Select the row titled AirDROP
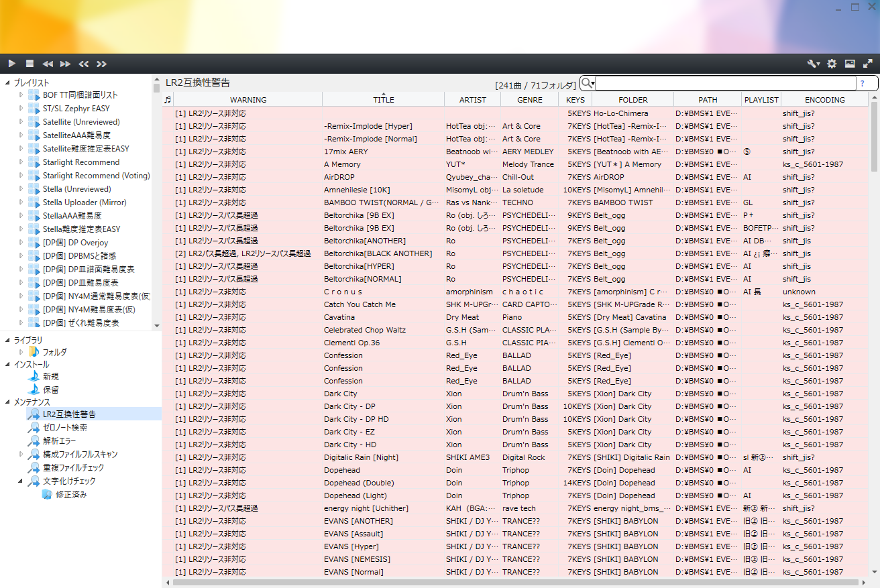The image size is (880, 588). click(x=516, y=177)
